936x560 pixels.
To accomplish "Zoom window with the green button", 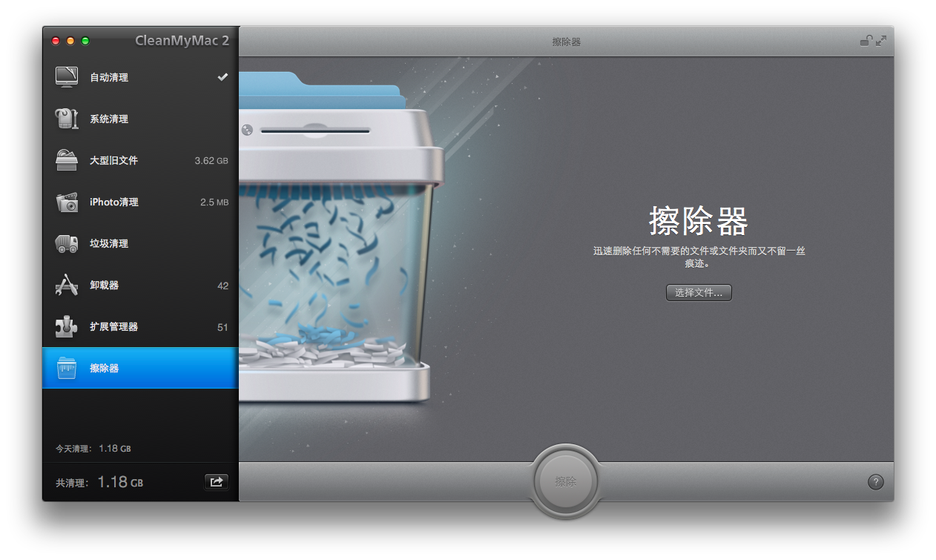I will point(85,41).
